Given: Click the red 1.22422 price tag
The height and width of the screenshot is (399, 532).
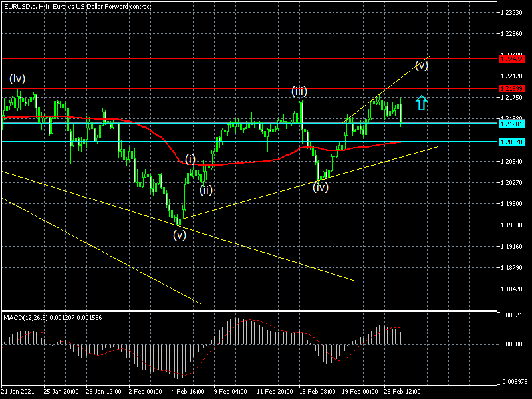Looking at the screenshot, I should pyautogui.click(x=511, y=59).
